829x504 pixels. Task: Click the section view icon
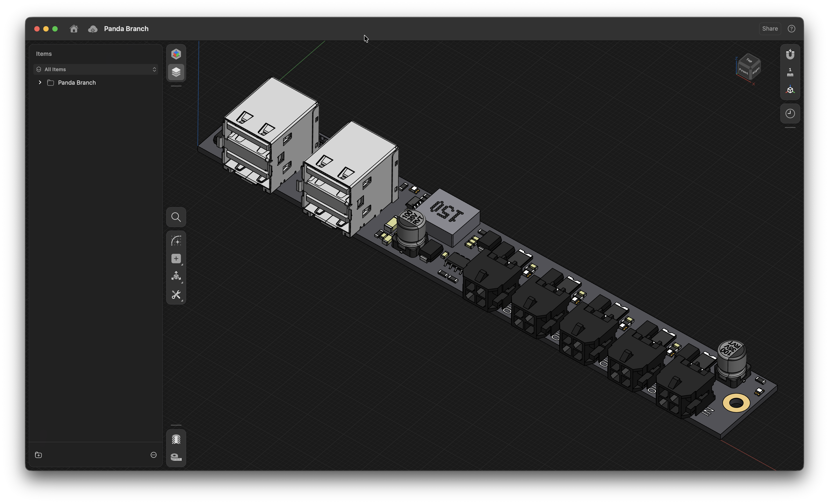click(176, 439)
